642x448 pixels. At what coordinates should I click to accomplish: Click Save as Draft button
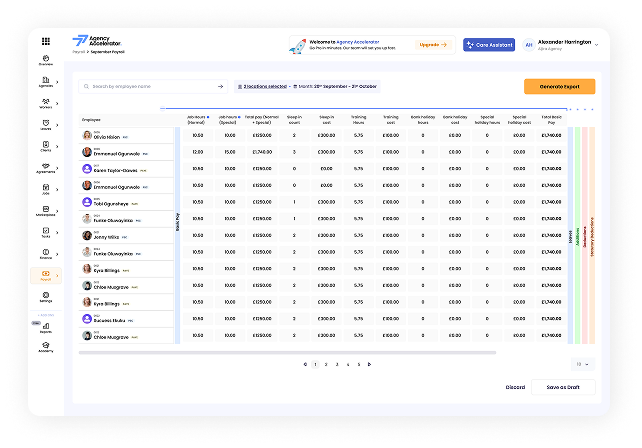coord(565,386)
